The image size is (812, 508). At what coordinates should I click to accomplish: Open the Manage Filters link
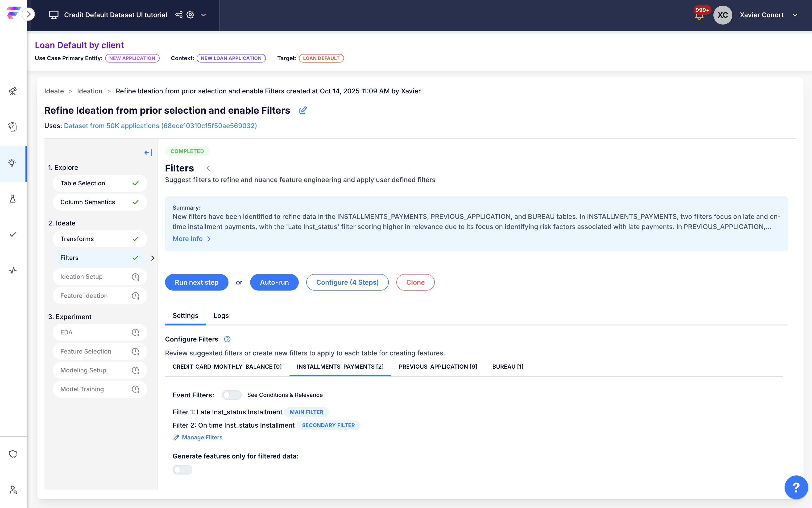202,437
